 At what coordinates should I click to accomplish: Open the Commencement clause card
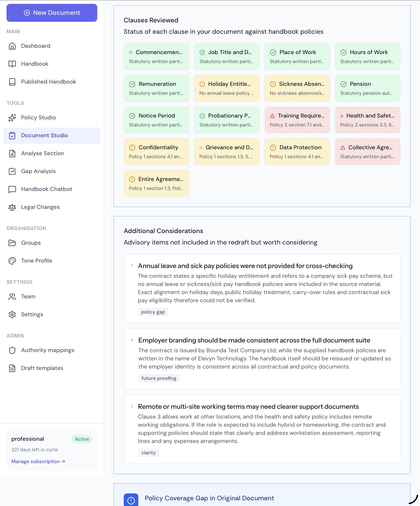pyautogui.click(x=156, y=57)
